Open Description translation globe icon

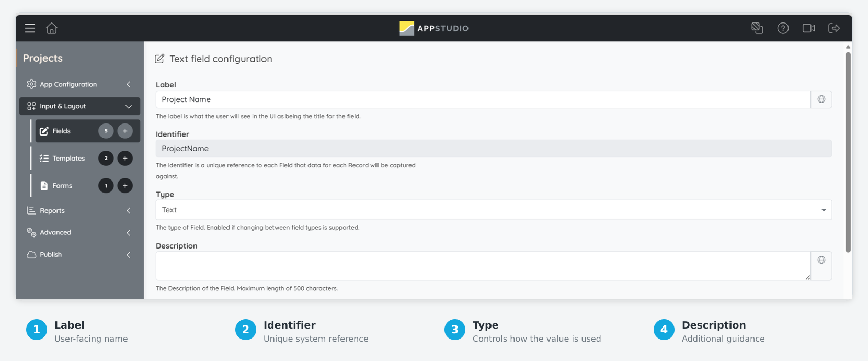(821, 260)
